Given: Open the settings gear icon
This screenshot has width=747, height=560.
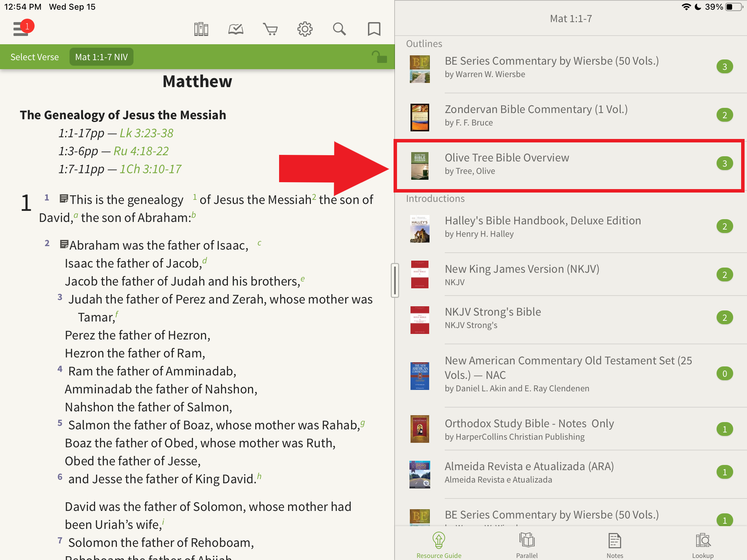Looking at the screenshot, I should [x=305, y=29].
